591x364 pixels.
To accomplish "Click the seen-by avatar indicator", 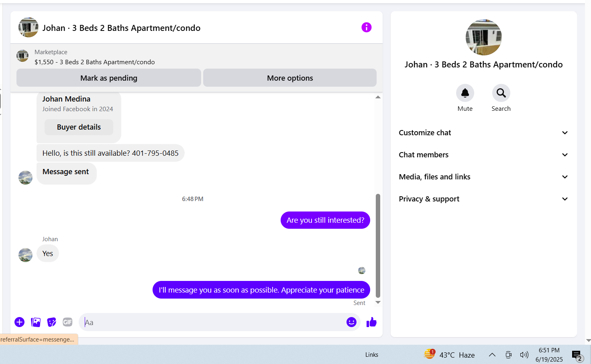I will click(x=362, y=270).
